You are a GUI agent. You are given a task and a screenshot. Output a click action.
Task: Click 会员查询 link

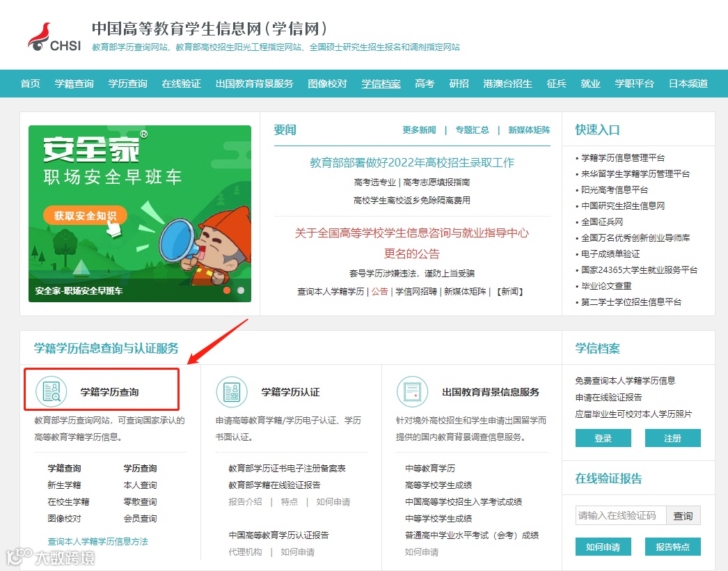[140, 519]
